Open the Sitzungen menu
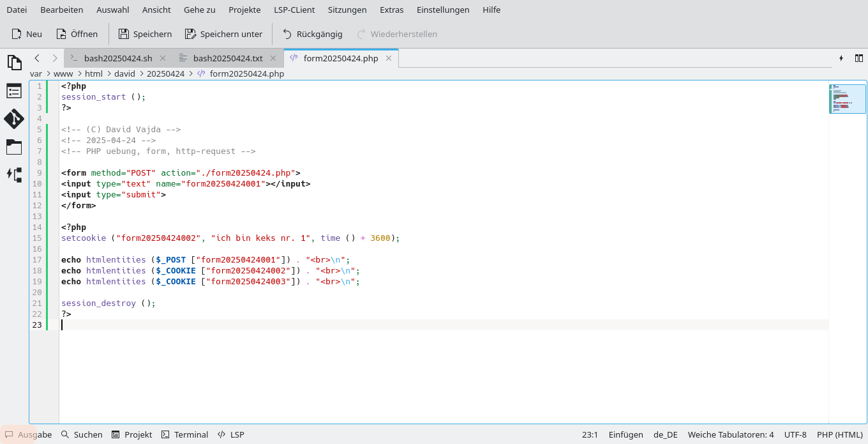This screenshot has height=444, width=868. click(x=347, y=10)
